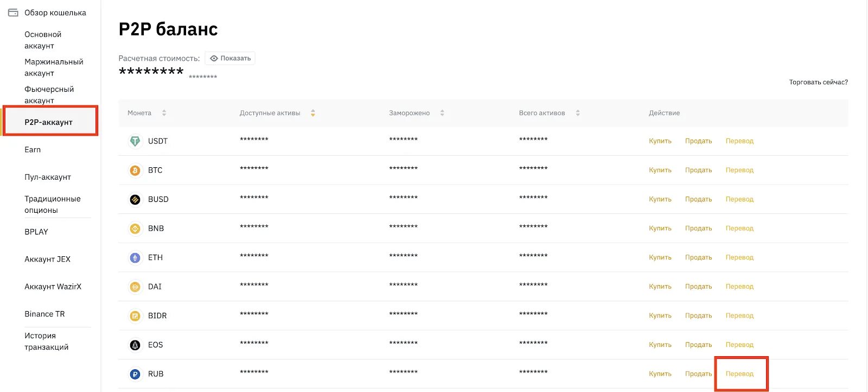Click Купить in DAI row
868x392 pixels.
click(x=660, y=287)
